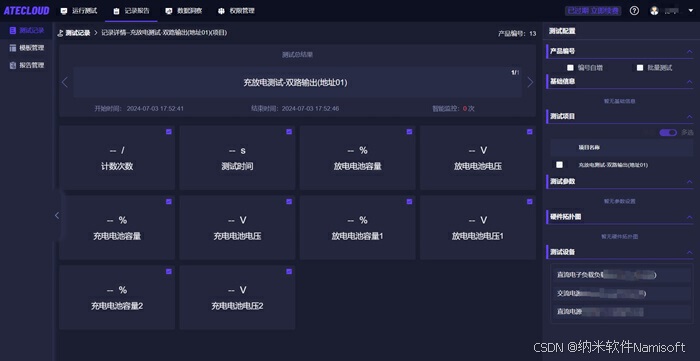Select 模板管理 in the sidebar
This screenshot has width=700, height=361.
tap(27, 48)
